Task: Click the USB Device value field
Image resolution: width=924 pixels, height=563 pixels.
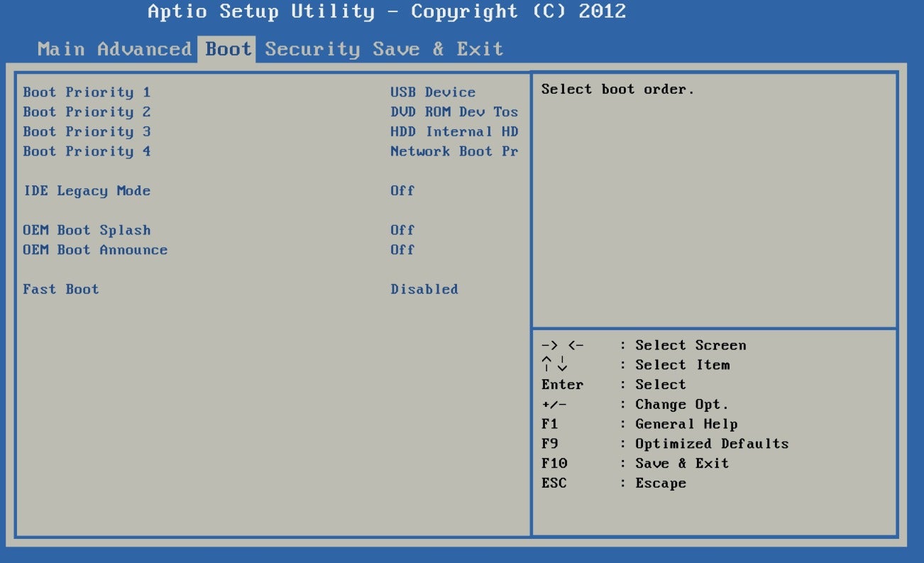Action: [431, 92]
